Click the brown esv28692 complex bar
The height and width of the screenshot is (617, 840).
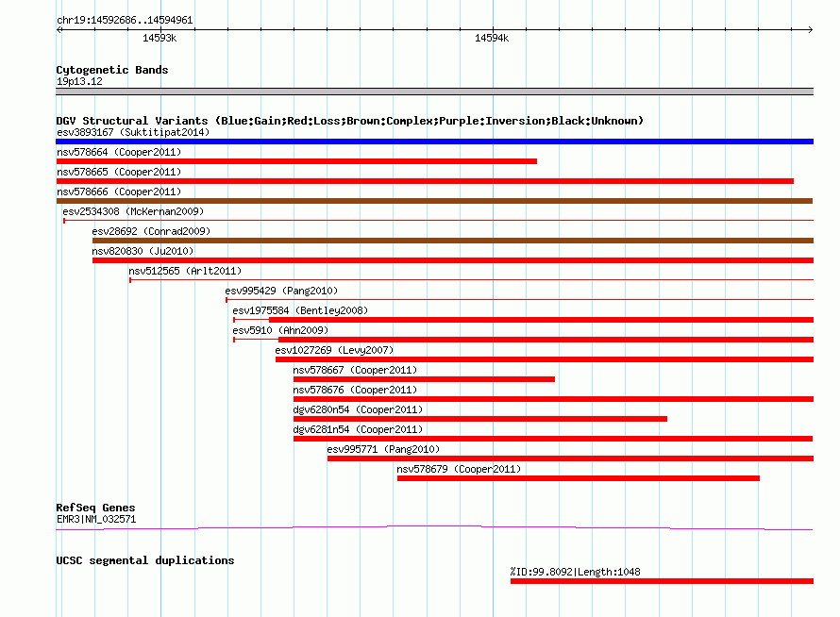453,241
